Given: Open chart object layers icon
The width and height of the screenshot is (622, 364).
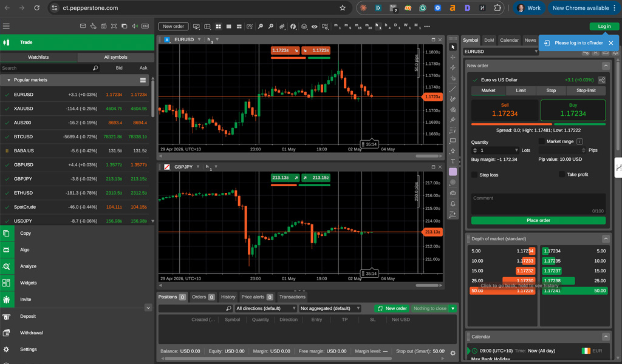Looking at the screenshot, I should pyautogui.click(x=304, y=27).
